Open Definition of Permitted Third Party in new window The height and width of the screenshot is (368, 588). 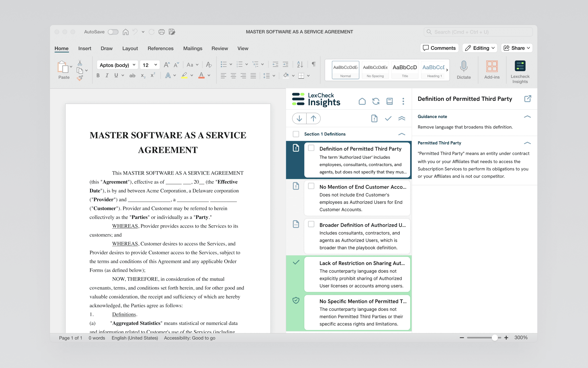(x=527, y=99)
